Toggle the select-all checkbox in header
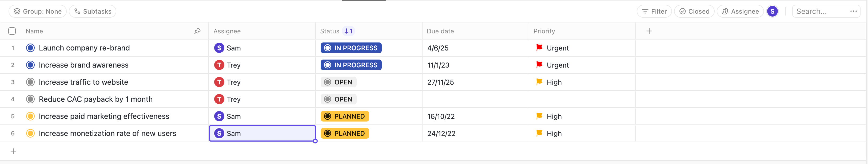This screenshot has height=164, width=868. tap(12, 31)
